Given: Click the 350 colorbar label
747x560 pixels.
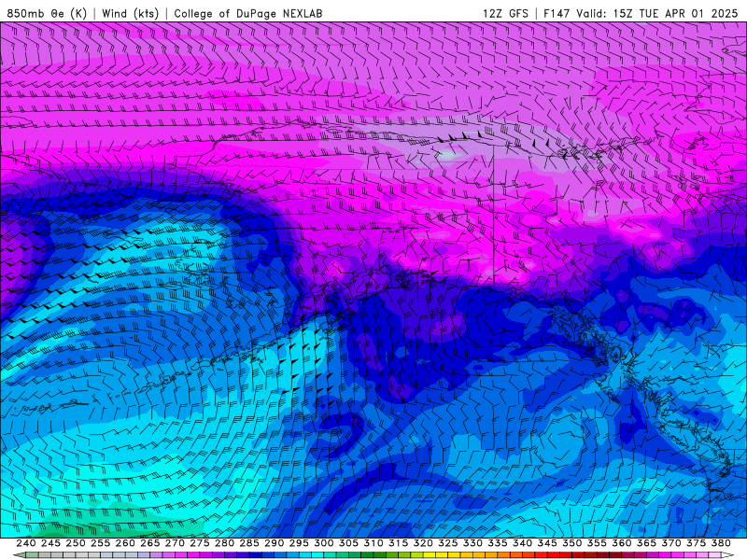Looking at the screenshot, I should 571,543.
